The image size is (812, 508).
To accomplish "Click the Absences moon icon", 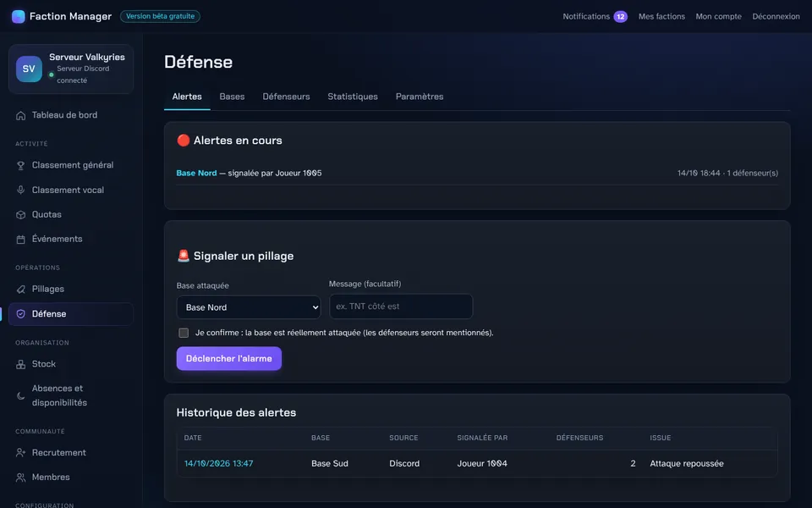I will tap(20, 396).
